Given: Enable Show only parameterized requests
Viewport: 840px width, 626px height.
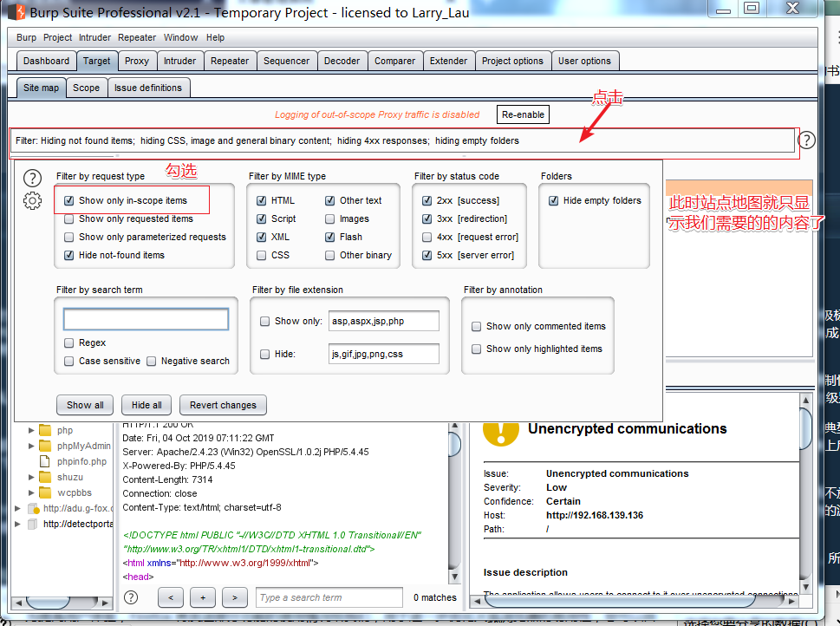Looking at the screenshot, I should coord(68,237).
